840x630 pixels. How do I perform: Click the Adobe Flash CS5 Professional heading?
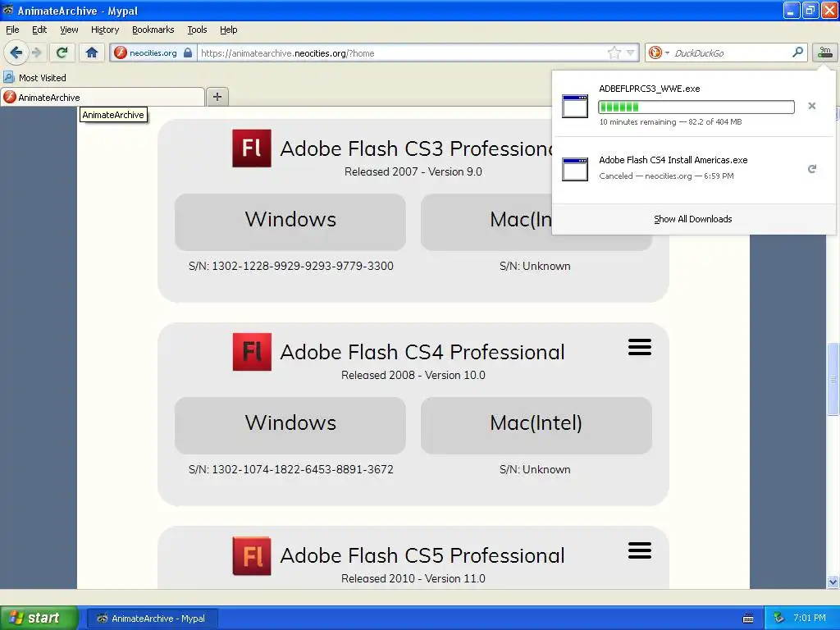coord(422,555)
